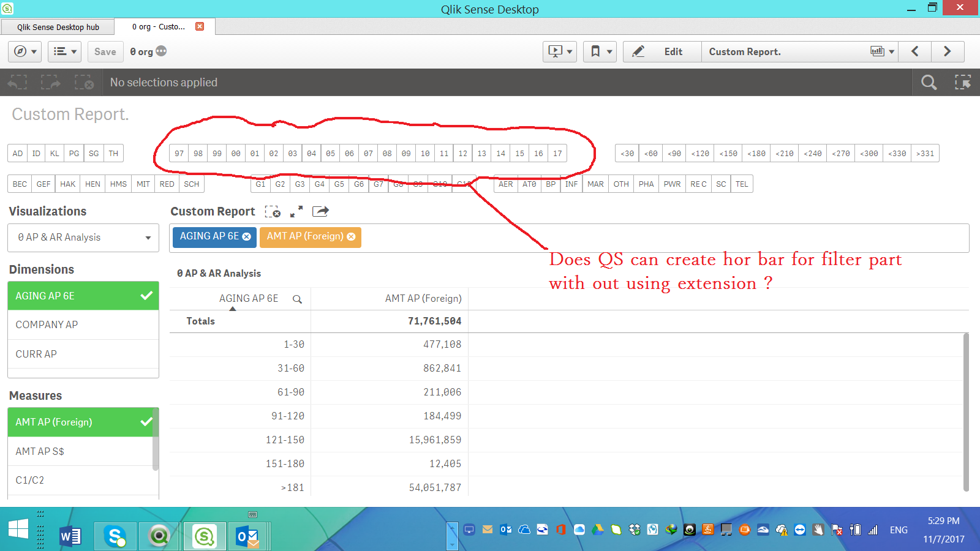Toggle the C1/C2 measure
Viewport: 980px width, 551px height.
click(80, 481)
